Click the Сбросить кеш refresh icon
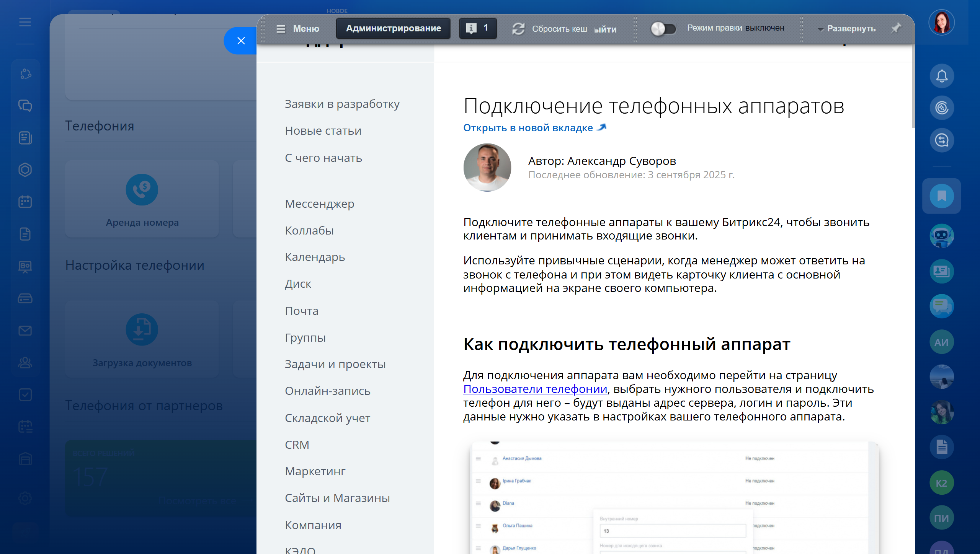Screen dimensions: 980x554 [518, 29]
